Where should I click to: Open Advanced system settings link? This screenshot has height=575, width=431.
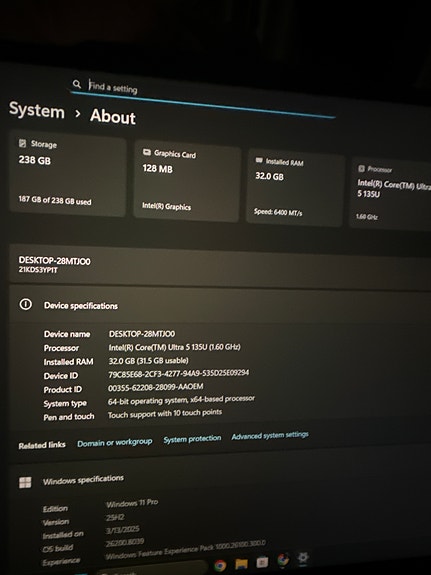pyautogui.click(x=270, y=436)
